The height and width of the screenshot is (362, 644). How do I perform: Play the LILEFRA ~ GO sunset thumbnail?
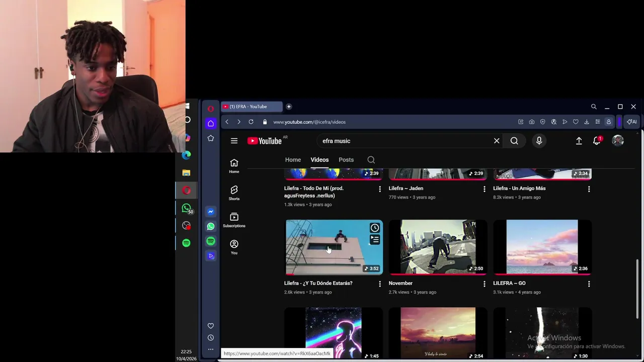click(542, 247)
